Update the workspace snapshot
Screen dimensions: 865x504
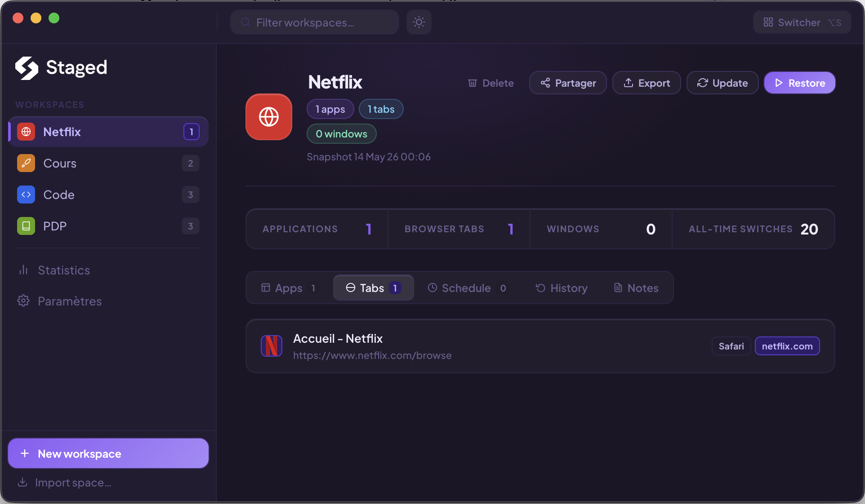click(x=722, y=83)
